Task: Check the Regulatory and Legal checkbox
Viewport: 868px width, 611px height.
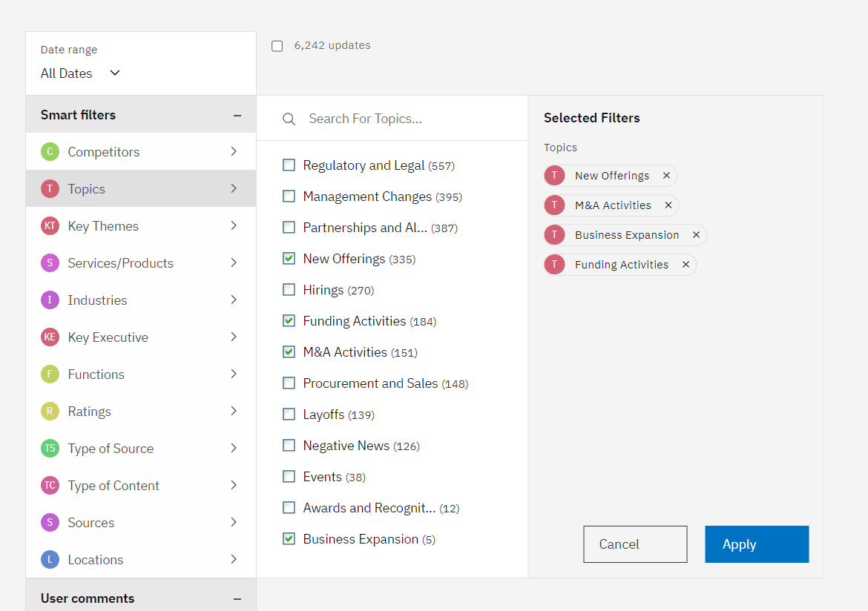Action: [x=289, y=165]
